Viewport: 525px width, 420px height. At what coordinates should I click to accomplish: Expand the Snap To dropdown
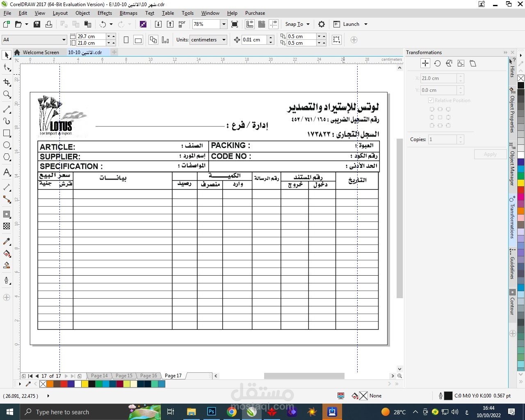(308, 24)
